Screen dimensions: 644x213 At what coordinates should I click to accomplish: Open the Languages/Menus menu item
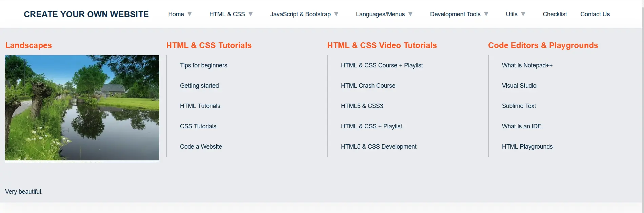point(380,14)
